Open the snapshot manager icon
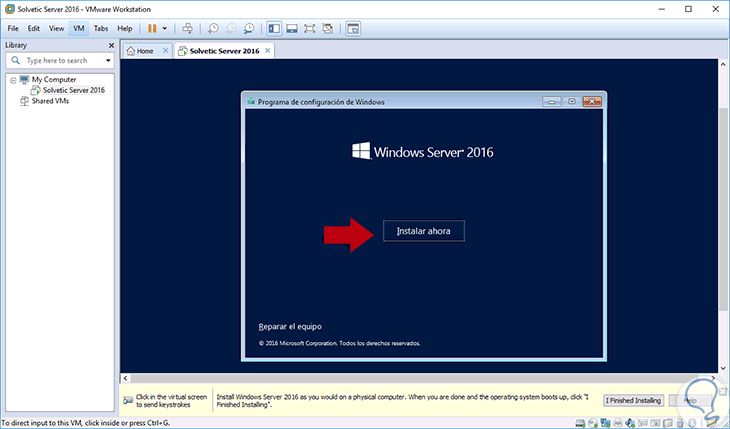Image resolution: width=730 pixels, height=429 pixels. (x=250, y=28)
